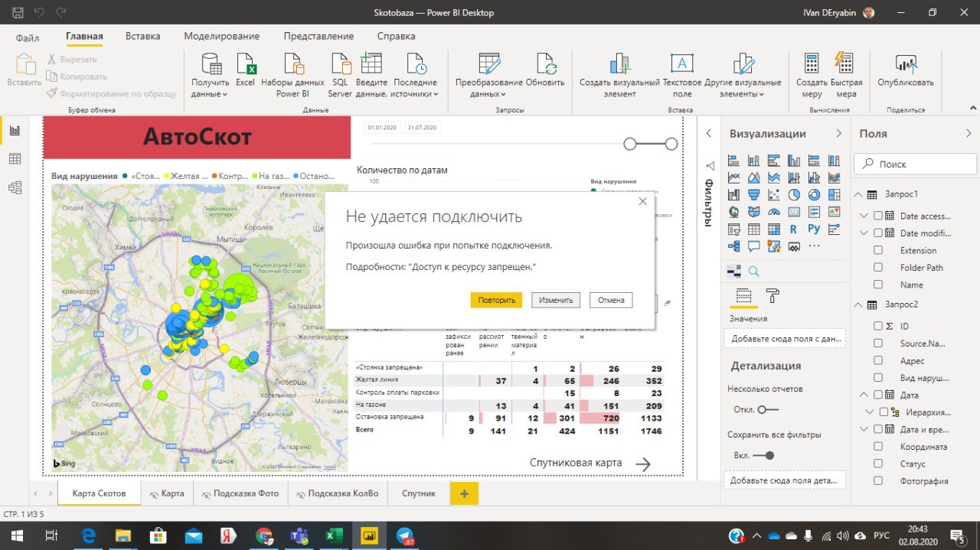Click the Значения field drop area
This screenshot has height=550, width=980.
point(785,338)
